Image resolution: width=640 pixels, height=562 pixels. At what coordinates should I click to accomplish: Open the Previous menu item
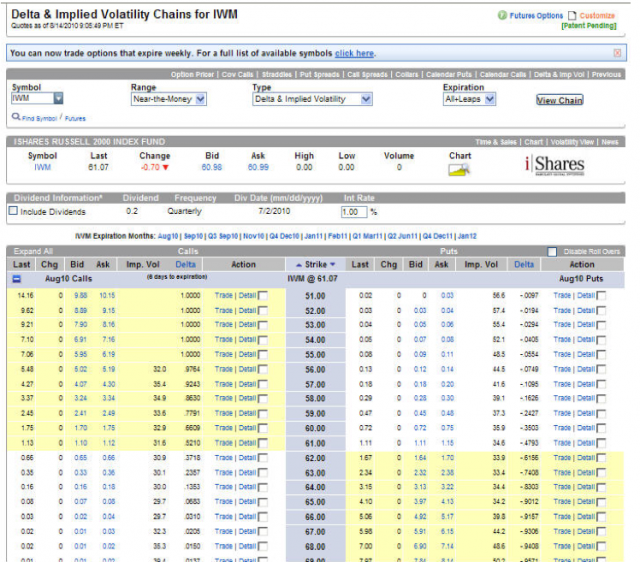tap(606, 75)
